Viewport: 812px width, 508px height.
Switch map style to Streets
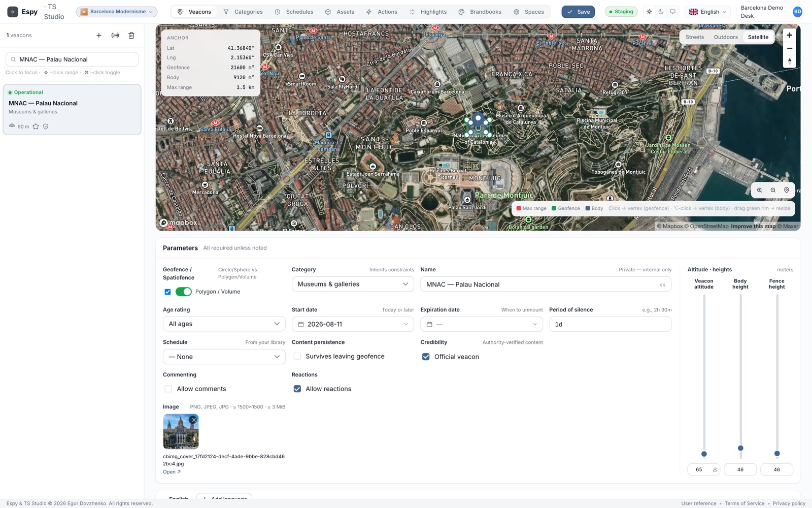point(694,37)
